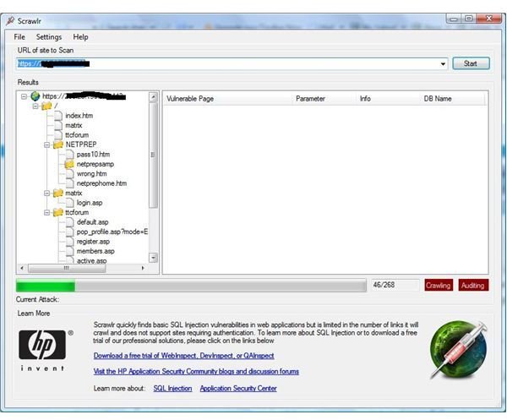Click the Scrawlr syringe globe logo

point(459,350)
